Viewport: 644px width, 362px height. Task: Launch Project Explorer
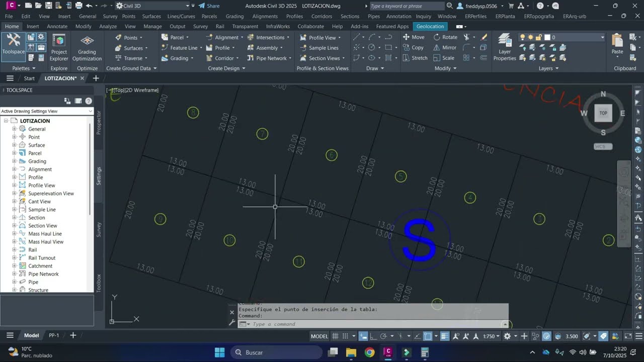pyautogui.click(x=59, y=48)
